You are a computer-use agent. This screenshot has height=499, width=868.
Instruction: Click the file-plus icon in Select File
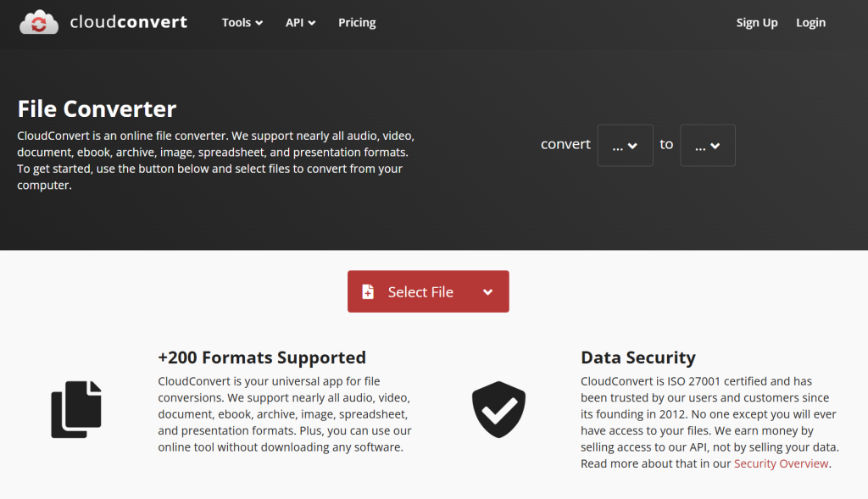(x=368, y=292)
